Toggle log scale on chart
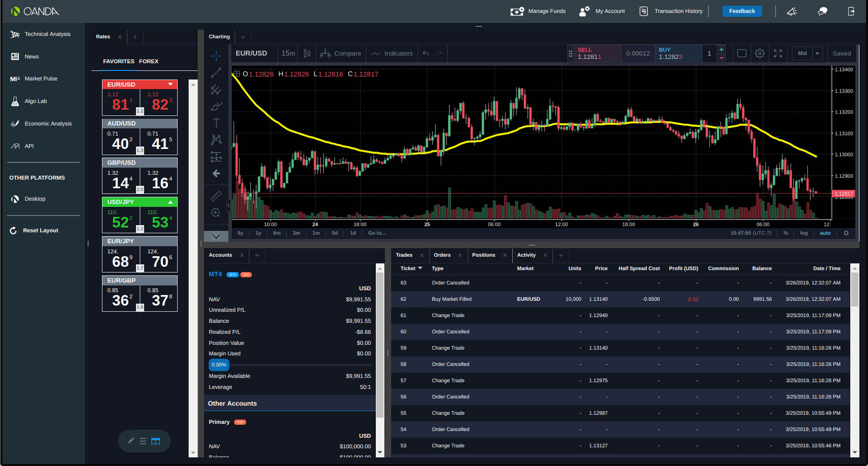 pyautogui.click(x=804, y=233)
